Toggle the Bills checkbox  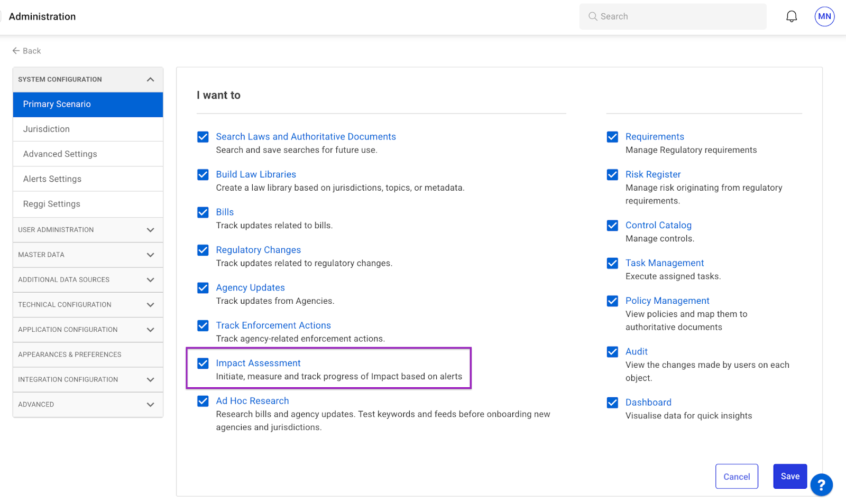coord(203,212)
